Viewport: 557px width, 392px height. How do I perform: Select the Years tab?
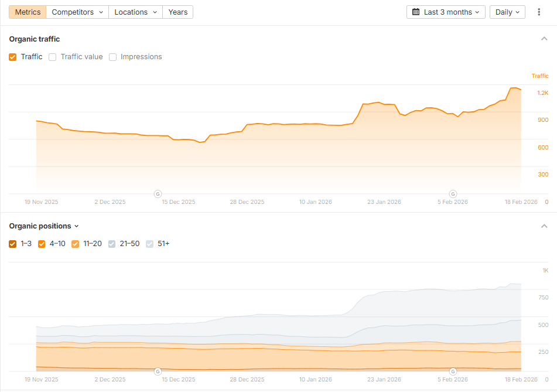177,12
